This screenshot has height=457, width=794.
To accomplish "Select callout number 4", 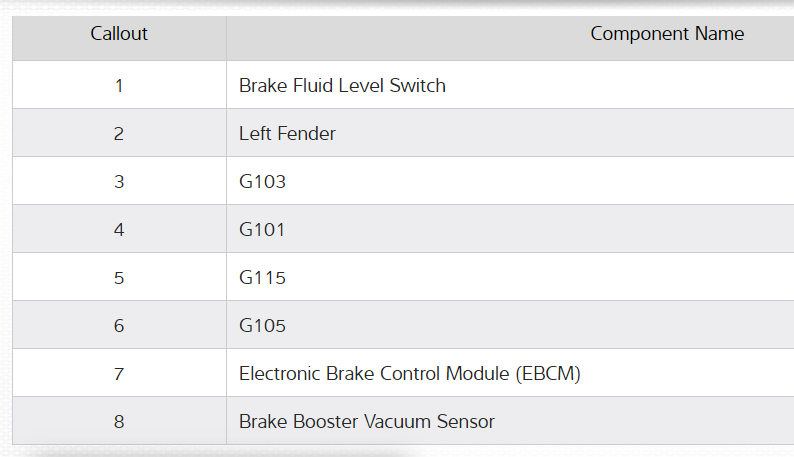I will 119,230.
